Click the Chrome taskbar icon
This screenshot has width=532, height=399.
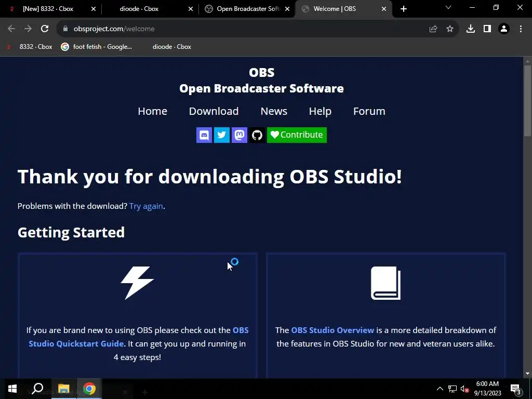click(89, 389)
